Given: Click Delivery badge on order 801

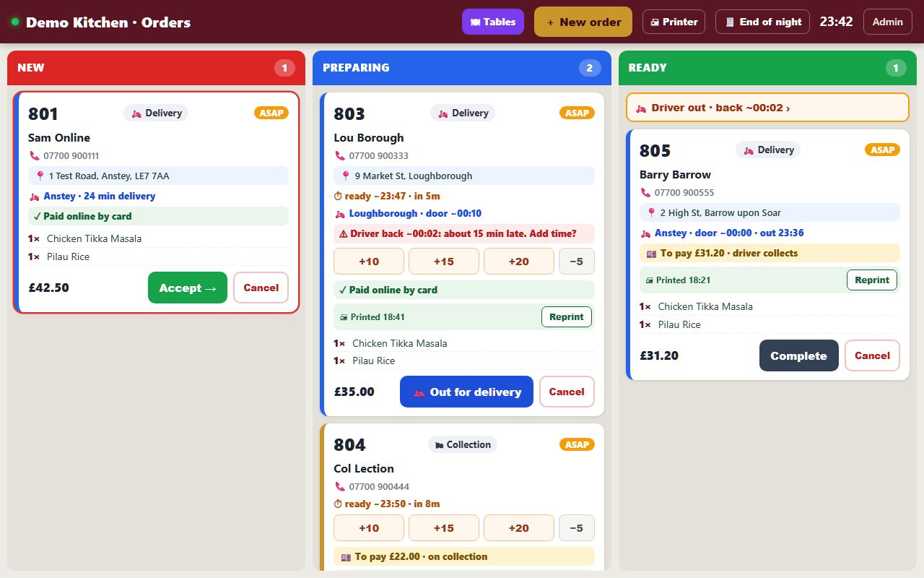Looking at the screenshot, I should tap(156, 113).
